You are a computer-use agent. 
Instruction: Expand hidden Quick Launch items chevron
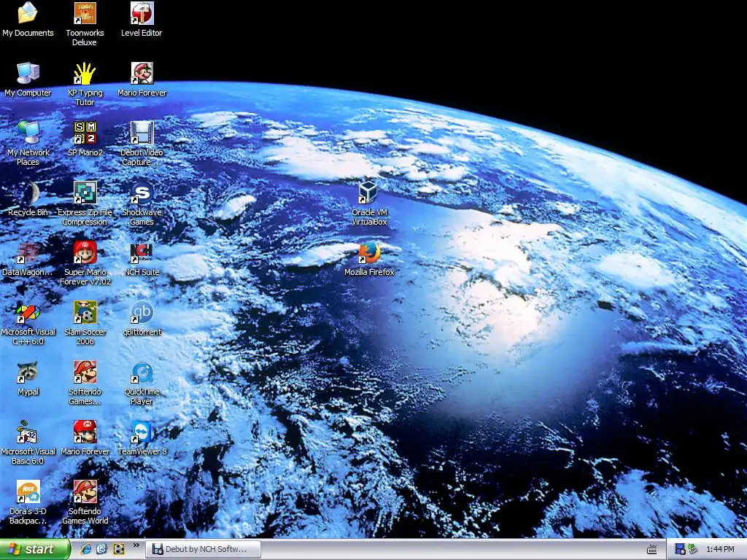pyautogui.click(x=136, y=545)
